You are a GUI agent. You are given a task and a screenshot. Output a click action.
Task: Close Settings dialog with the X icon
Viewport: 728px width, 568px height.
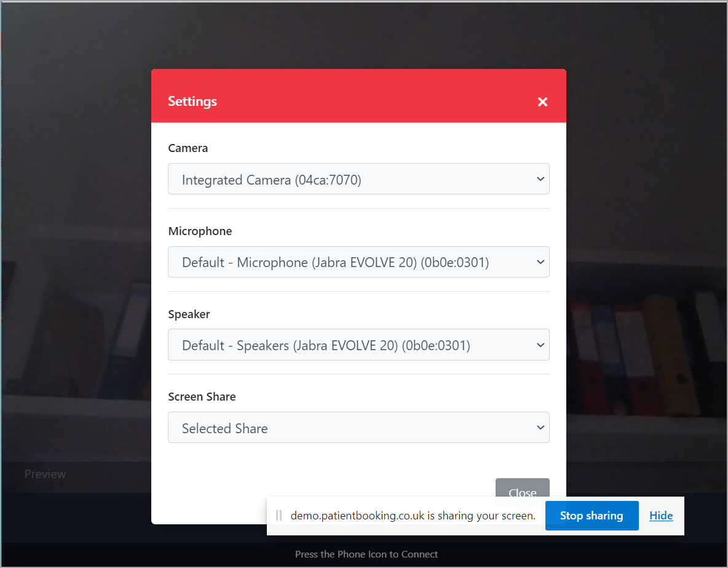point(542,102)
